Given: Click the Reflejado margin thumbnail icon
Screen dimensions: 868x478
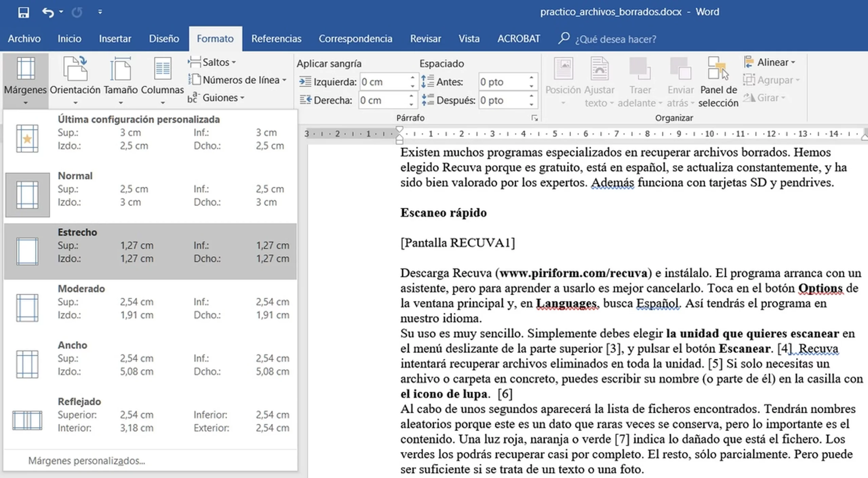Looking at the screenshot, I should click(x=27, y=420).
